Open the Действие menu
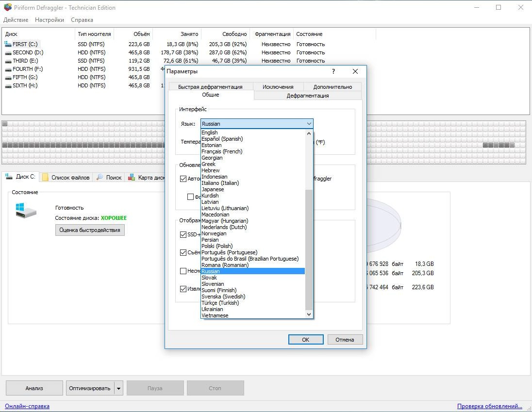Screen dimensions: 532x412 (x=16, y=20)
